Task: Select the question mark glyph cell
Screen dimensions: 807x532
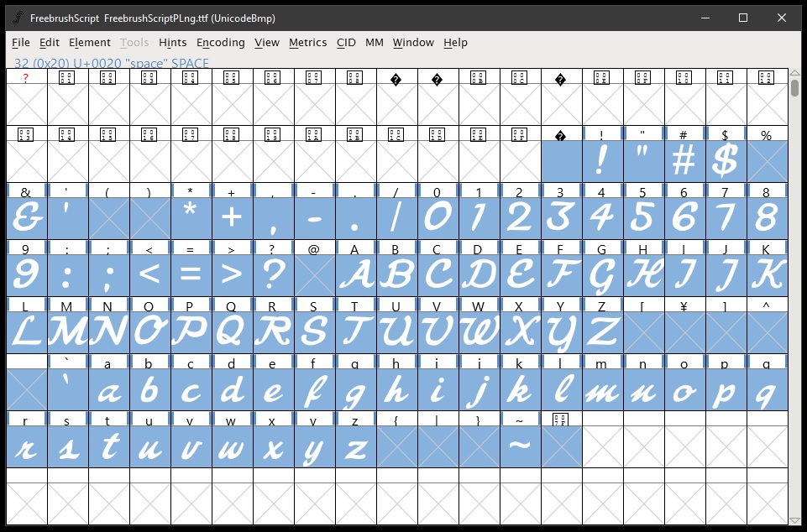Action: [x=273, y=276]
